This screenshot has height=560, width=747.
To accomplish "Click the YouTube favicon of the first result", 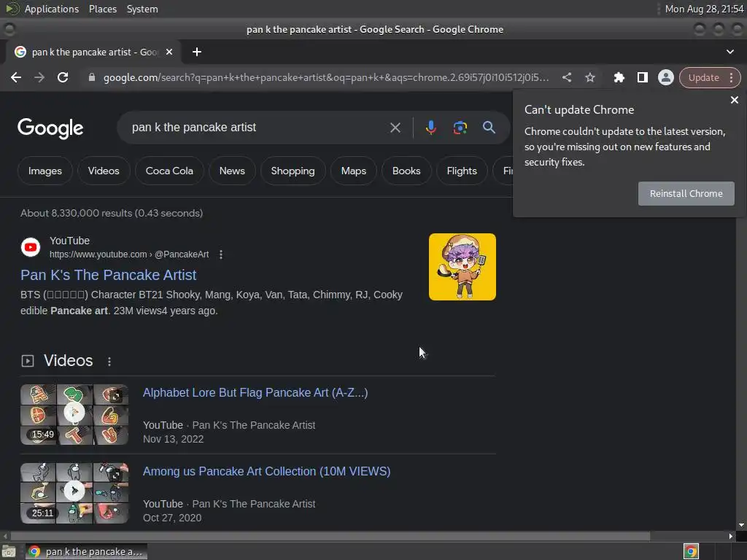I will [x=31, y=247].
